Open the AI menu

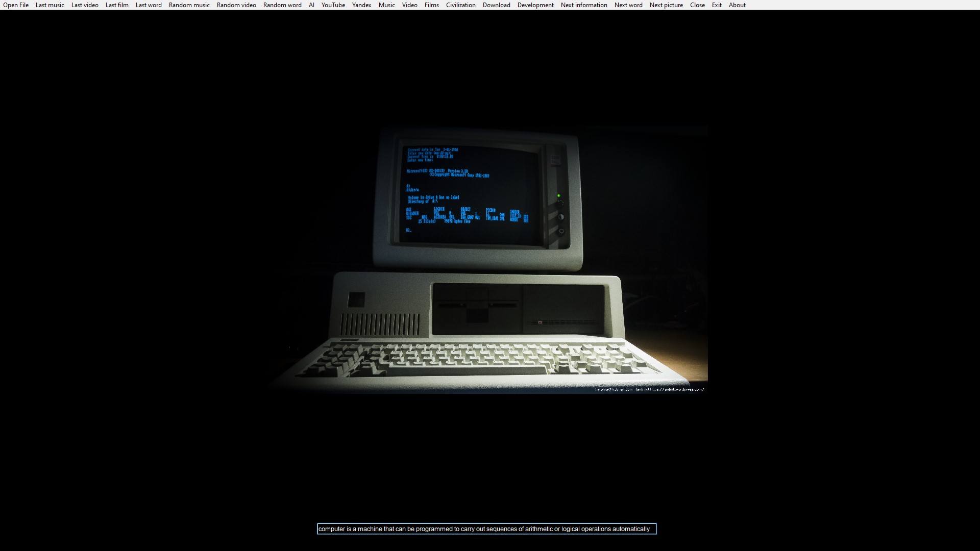[x=311, y=5]
